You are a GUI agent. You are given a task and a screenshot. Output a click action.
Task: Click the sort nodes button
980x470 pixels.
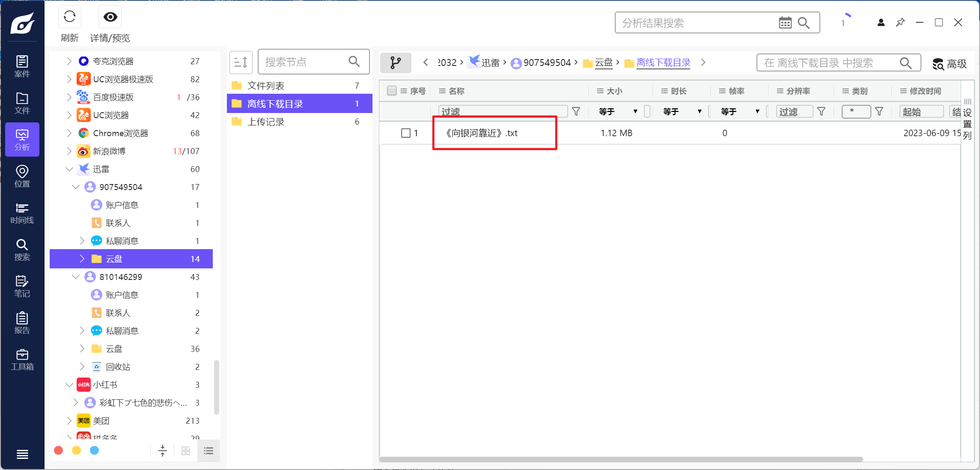pyautogui.click(x=241, y=62)
